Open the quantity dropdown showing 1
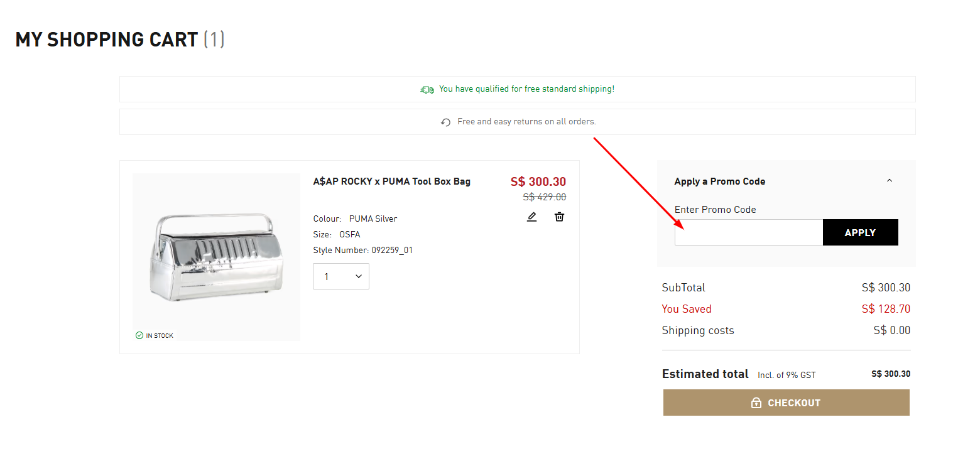This screenshot has width=980, height=454. pos(341,276)
